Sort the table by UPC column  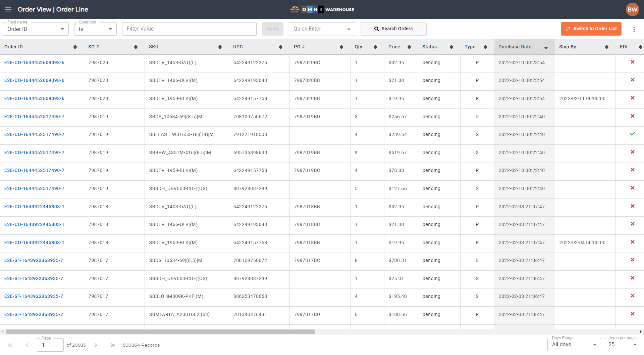(x=280, y=47)
